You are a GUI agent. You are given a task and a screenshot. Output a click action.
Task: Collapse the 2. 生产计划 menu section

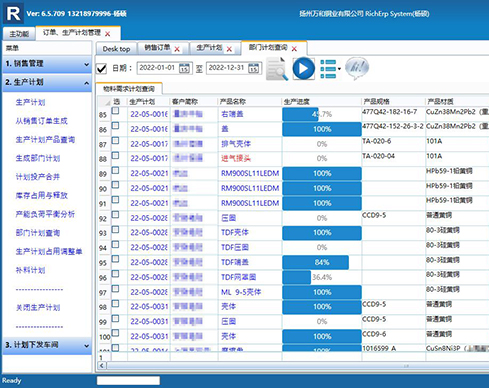coord(47,82)
